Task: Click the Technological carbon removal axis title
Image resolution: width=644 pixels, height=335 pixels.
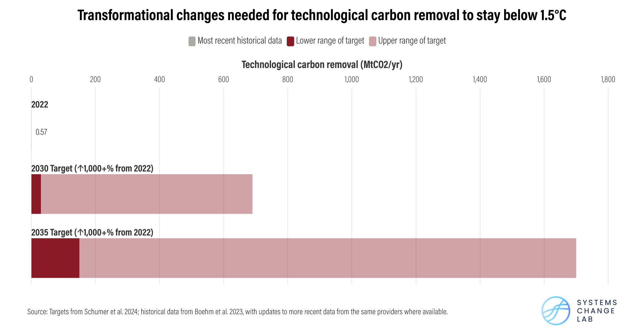Action: 322,65
